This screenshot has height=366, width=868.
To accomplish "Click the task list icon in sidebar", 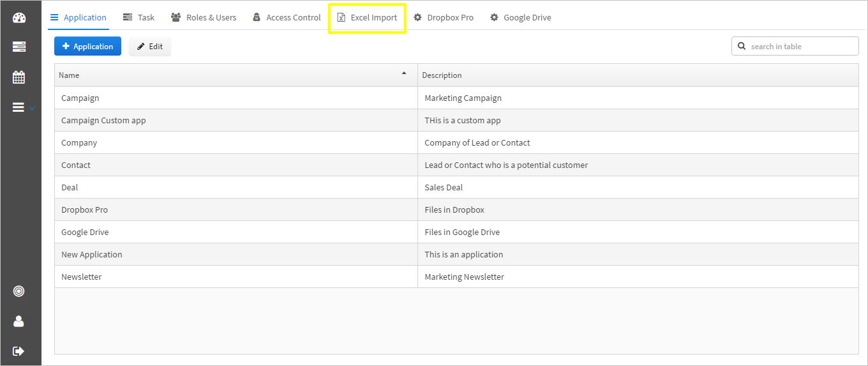I will pyautogui.click(x=19, y=47).
